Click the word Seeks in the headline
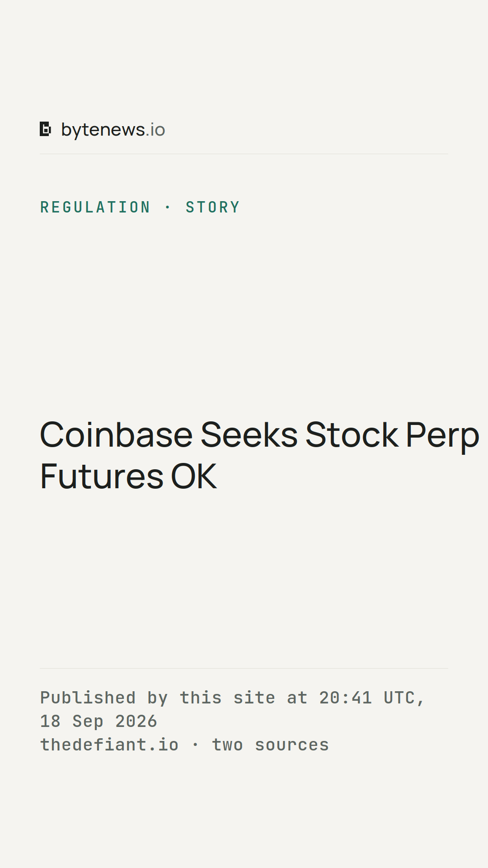This screenshot has width=488, height=868. (x=249, y=435)
